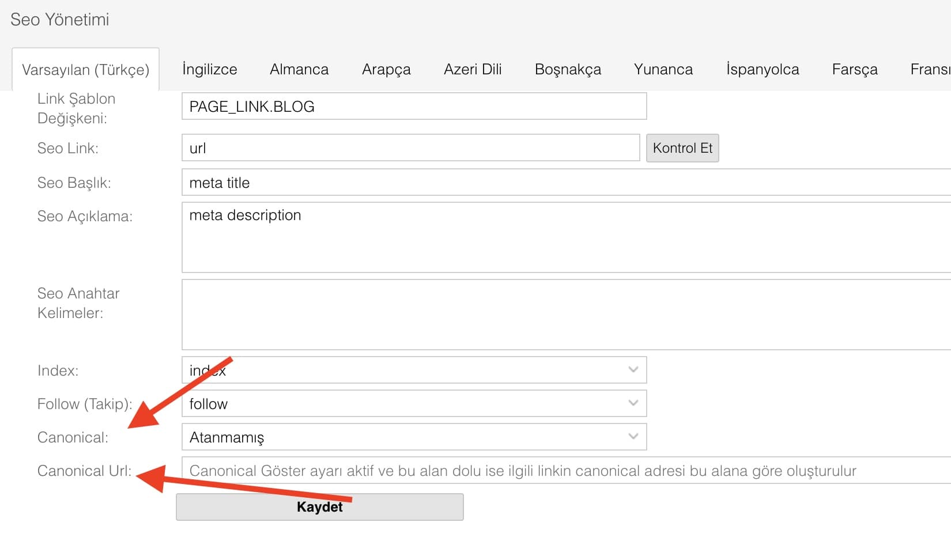Open the Boşnakça language tab

point(568,69)
